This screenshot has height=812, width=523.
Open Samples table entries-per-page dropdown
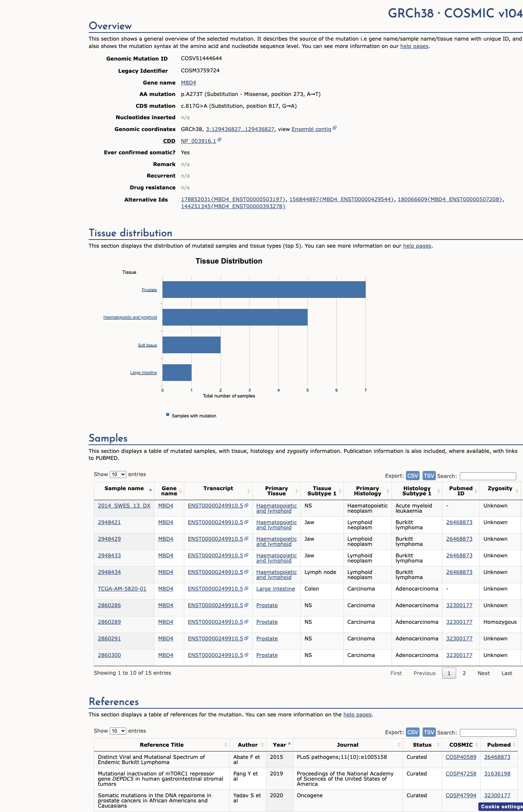pyautogui.click(x=118, y=474)
